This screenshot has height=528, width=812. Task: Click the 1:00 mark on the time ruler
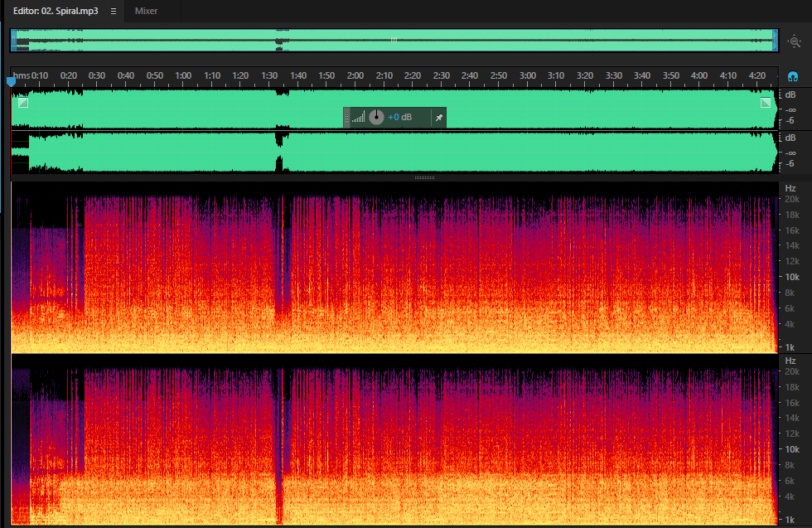[x=183, y=75]
